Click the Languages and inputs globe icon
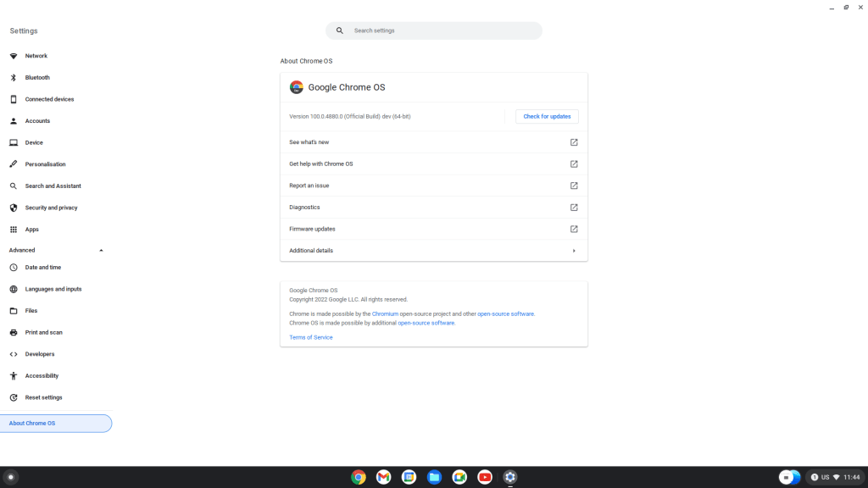 coord(14,289)
